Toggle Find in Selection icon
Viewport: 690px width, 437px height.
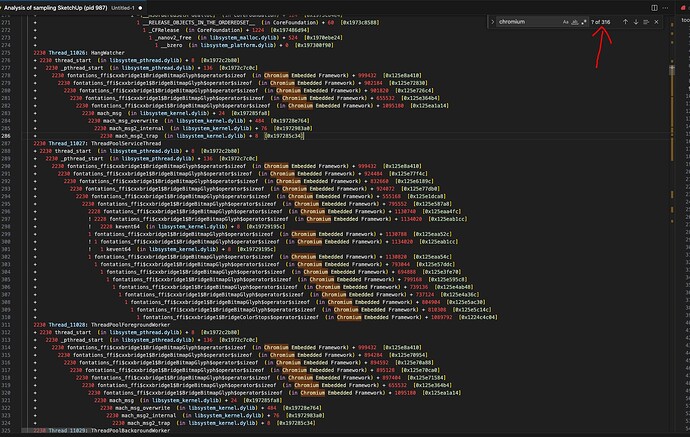coord(646,22)
